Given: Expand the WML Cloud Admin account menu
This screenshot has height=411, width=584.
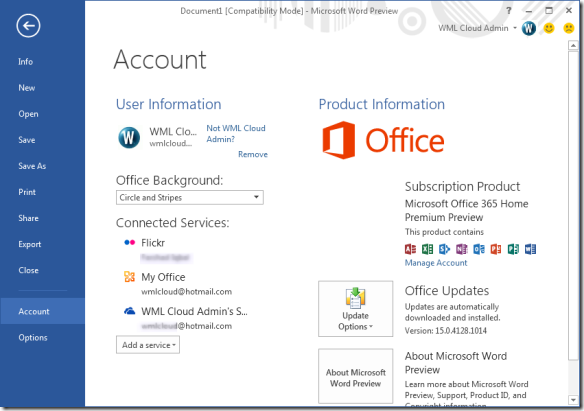Looking at the screenshot, I should (x=515, y=28).
